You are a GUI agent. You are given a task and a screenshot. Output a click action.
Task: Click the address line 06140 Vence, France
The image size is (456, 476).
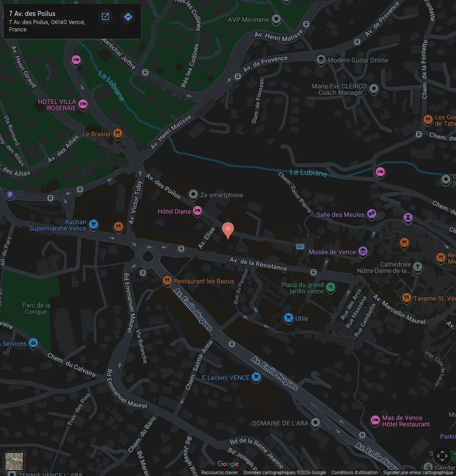(47, 26)
